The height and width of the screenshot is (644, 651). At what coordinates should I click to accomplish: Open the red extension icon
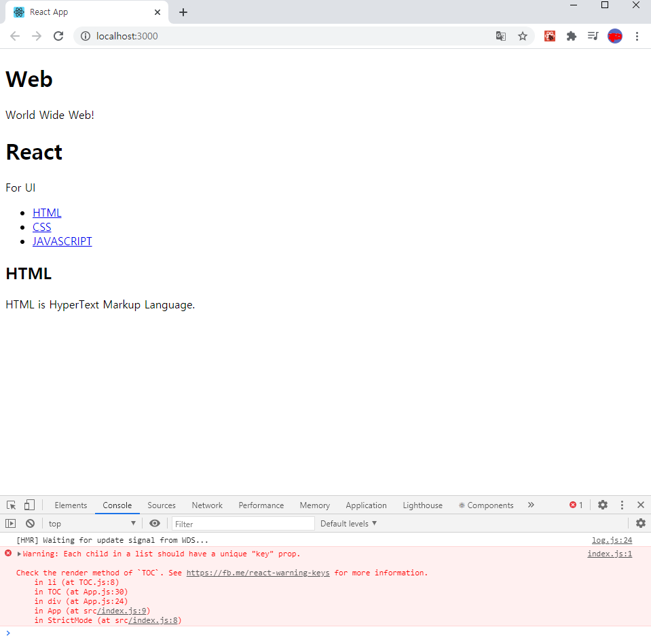point(550,36)
